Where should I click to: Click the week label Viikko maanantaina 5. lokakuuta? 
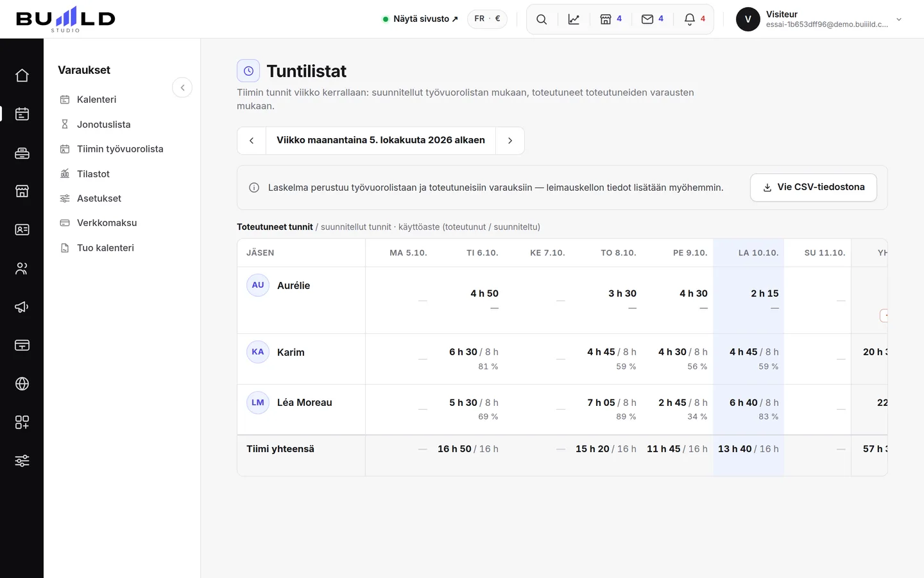point(381,141)
